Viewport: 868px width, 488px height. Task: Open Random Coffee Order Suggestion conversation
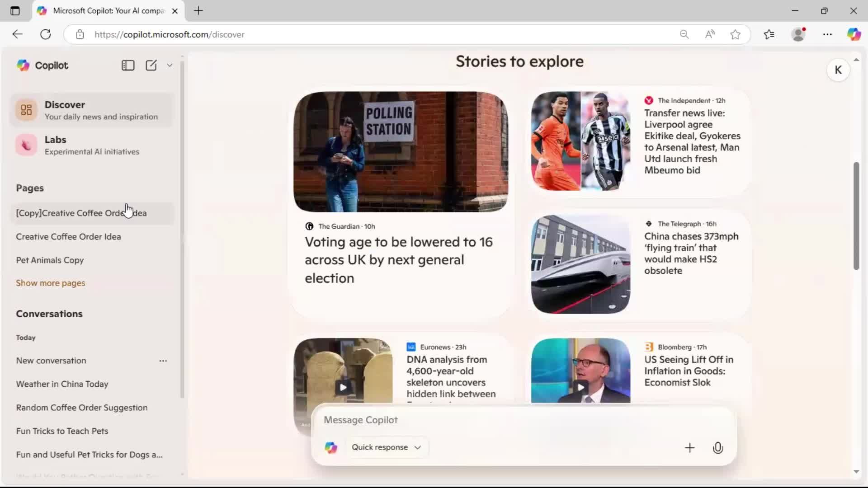click(82, 408)
